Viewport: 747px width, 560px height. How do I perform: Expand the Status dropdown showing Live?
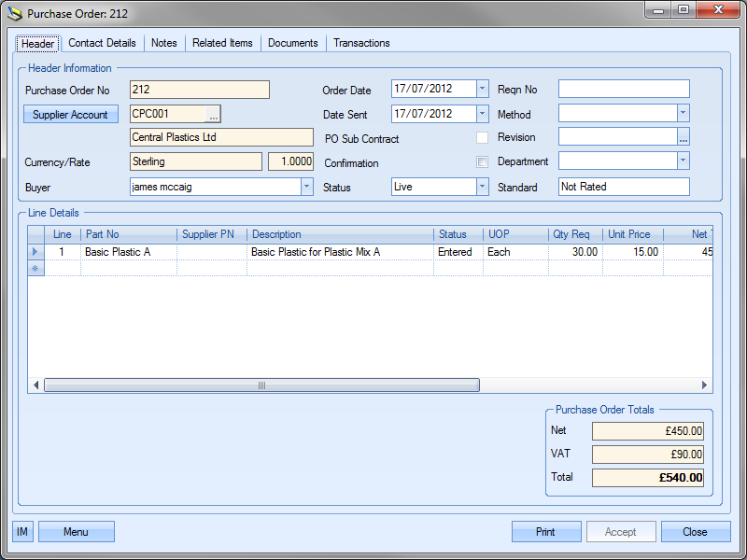click(x=482, y=187)
